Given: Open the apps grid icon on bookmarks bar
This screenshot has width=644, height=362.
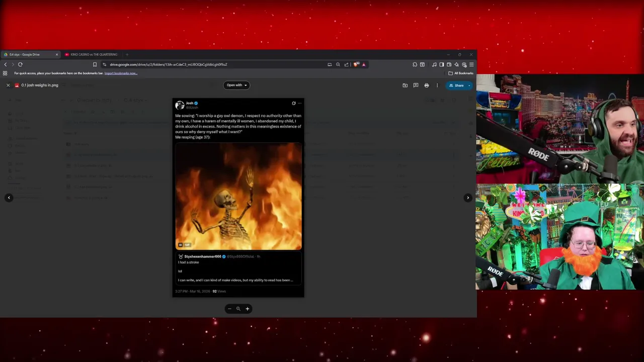Looking at the screenshot, I should click(x=5, y=73).
